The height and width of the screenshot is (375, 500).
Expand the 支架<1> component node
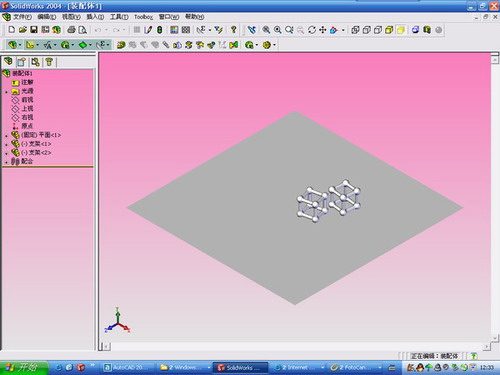point(6,145)
